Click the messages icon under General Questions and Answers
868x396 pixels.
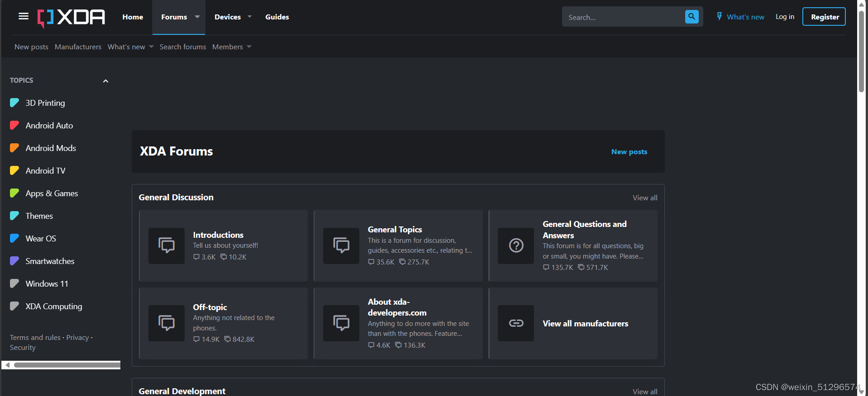[x=581, y=267]
